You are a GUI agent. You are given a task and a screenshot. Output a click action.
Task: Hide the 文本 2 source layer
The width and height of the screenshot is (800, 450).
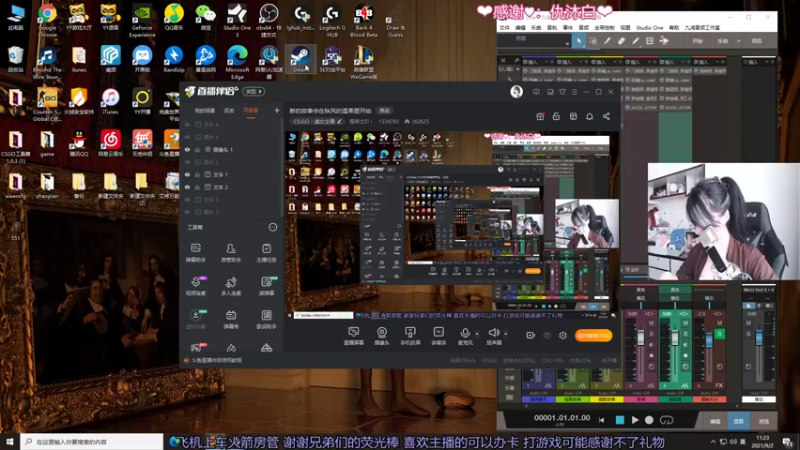[x=187, y=187]
